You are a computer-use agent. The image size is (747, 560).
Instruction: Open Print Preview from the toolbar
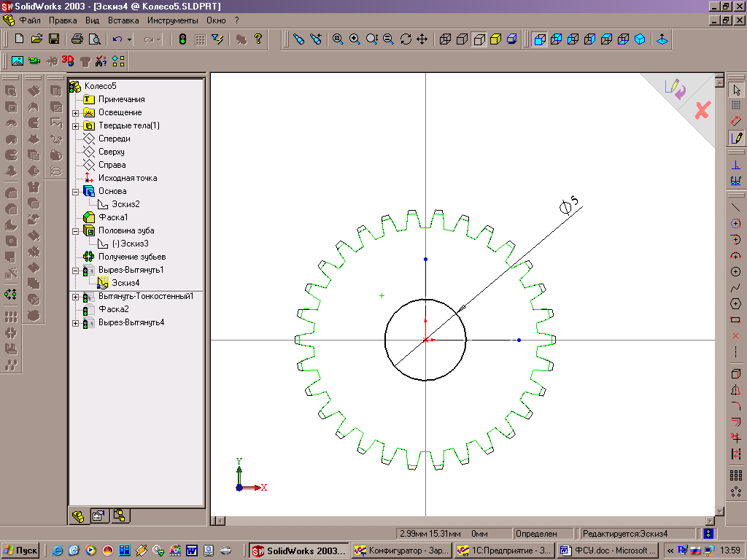tap(94, 39)
